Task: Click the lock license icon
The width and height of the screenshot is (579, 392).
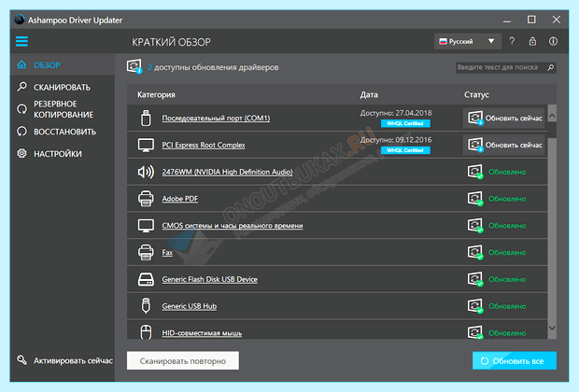Action: point(532,41)
